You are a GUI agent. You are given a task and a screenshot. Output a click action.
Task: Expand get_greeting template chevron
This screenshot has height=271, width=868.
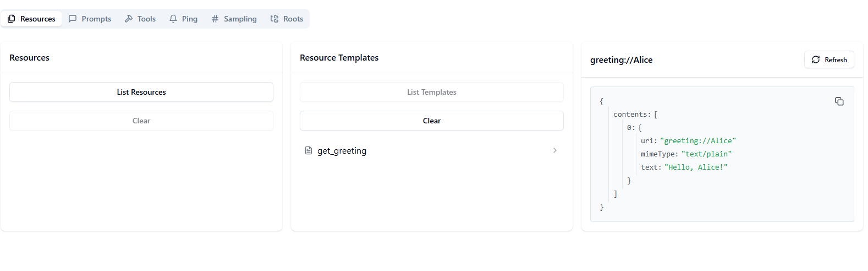tap(555, 150)
